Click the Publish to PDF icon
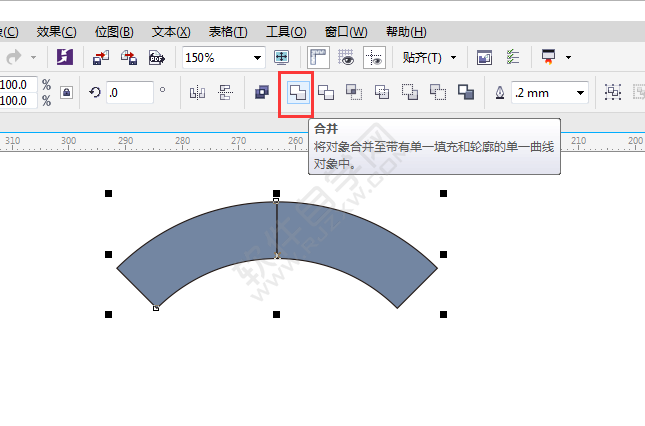 click(156, 58)
